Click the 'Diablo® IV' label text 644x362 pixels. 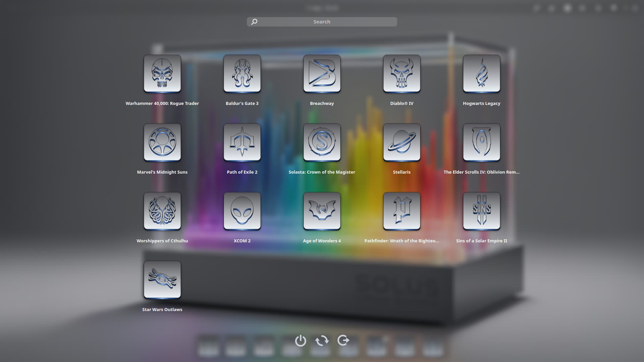pyautogui.click(x=402, y=103)
